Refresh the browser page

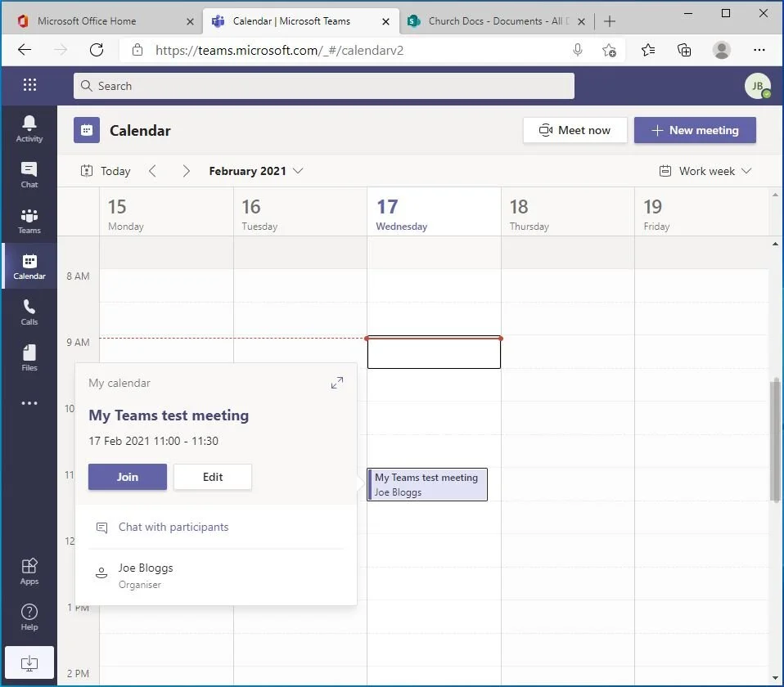97,49
